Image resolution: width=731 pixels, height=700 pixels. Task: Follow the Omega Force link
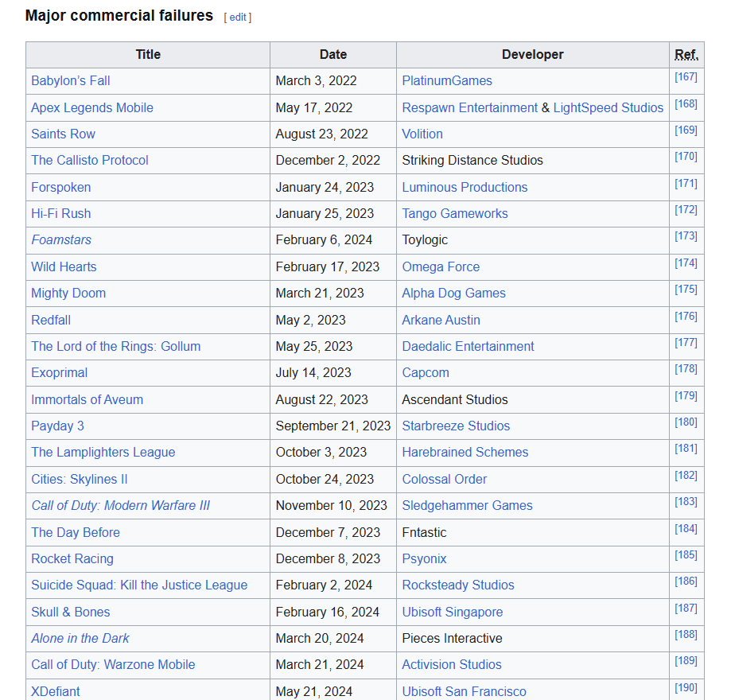(441, 266)
